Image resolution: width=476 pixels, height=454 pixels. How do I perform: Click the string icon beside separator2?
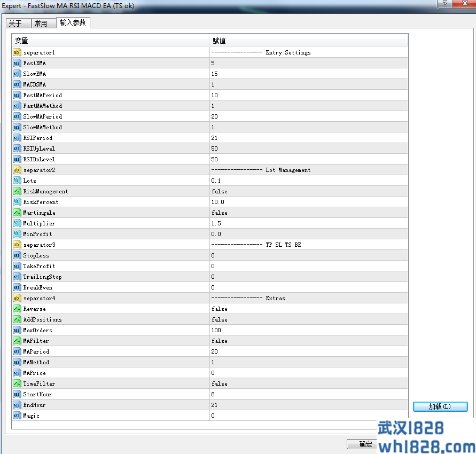17,170
